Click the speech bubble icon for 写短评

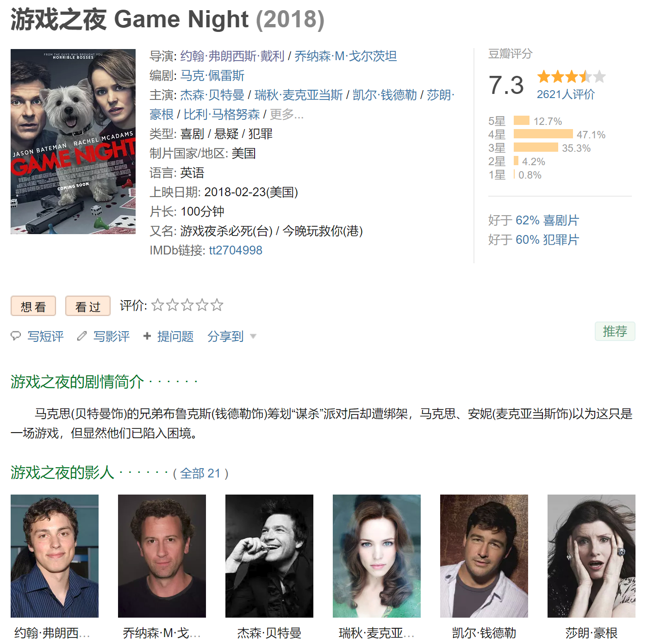[16, 336]
